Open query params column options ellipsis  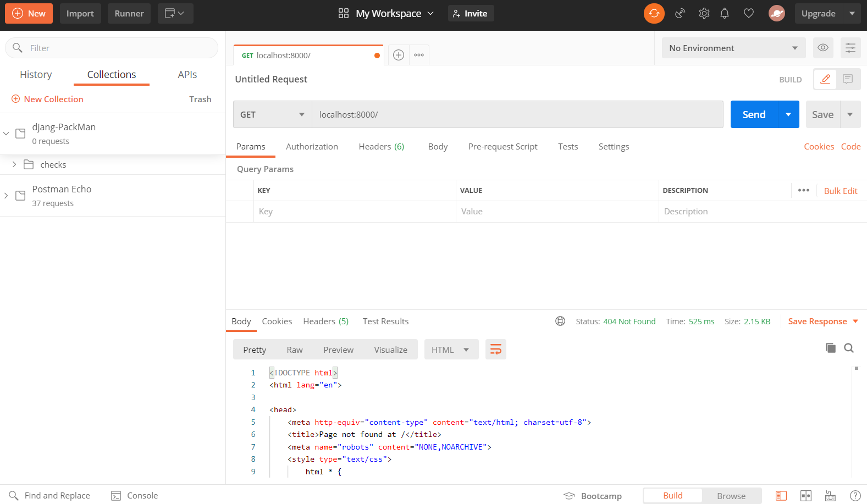click(803, 190)
